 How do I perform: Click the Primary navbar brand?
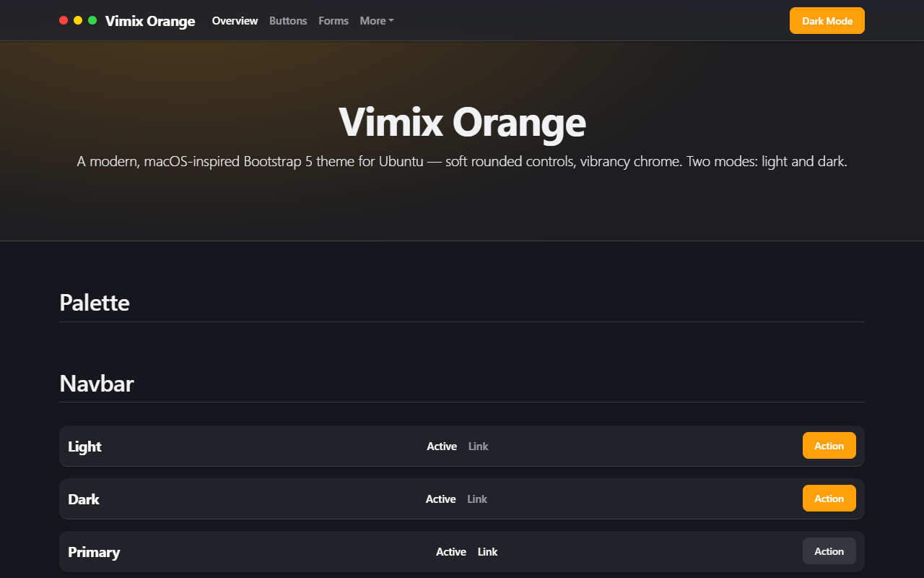(94, 552)
